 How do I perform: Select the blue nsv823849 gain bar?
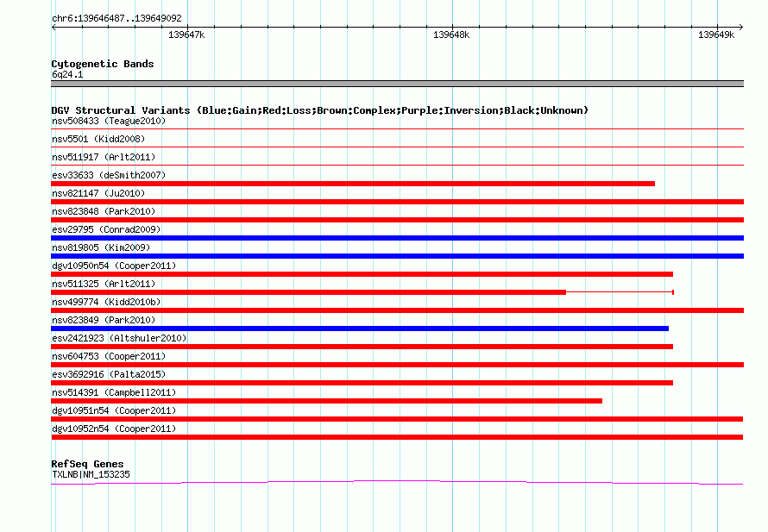pyautogui.click(x=360, y=329)
